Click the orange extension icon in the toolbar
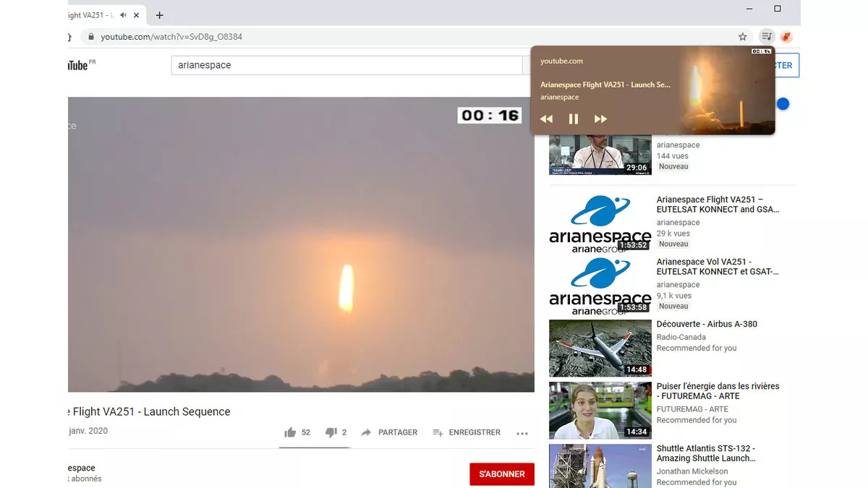This screenshot has width=868, height=488. click(786, 36)
